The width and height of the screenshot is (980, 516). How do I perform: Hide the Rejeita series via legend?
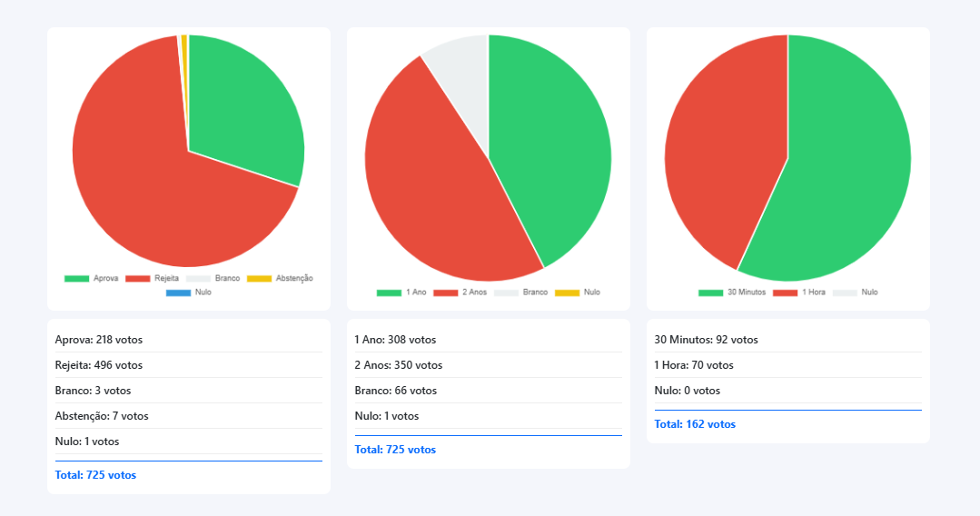pos(152,278)
